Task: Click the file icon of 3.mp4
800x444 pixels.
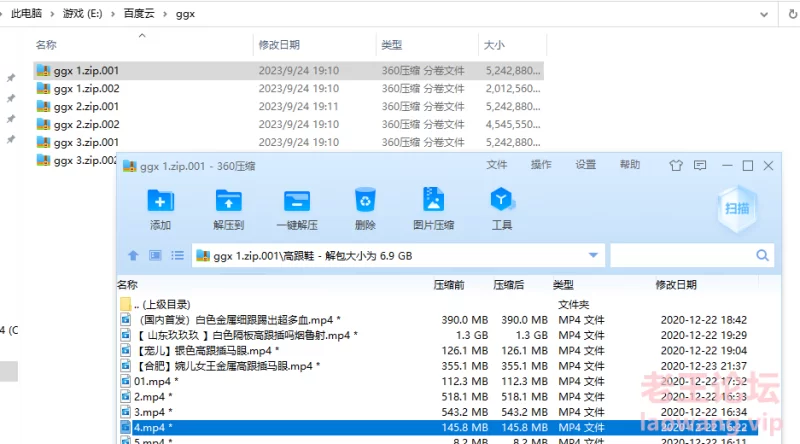Action: 126,412
